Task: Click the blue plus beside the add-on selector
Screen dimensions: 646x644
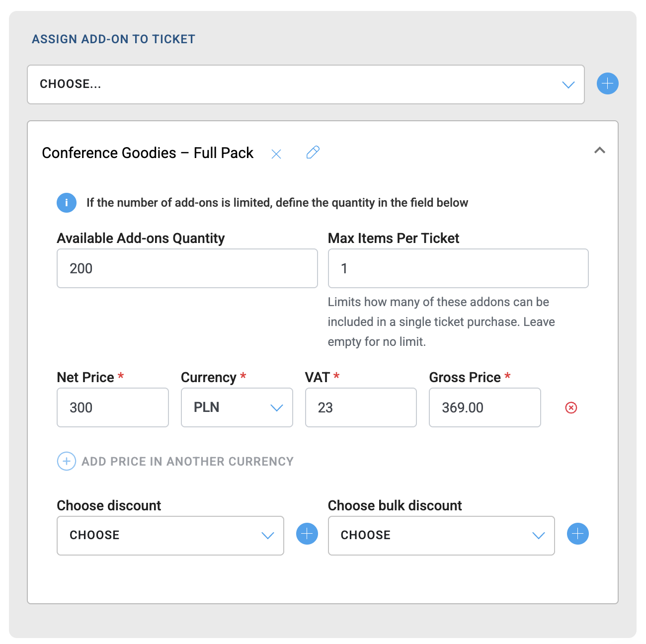Action: point(607,83)
